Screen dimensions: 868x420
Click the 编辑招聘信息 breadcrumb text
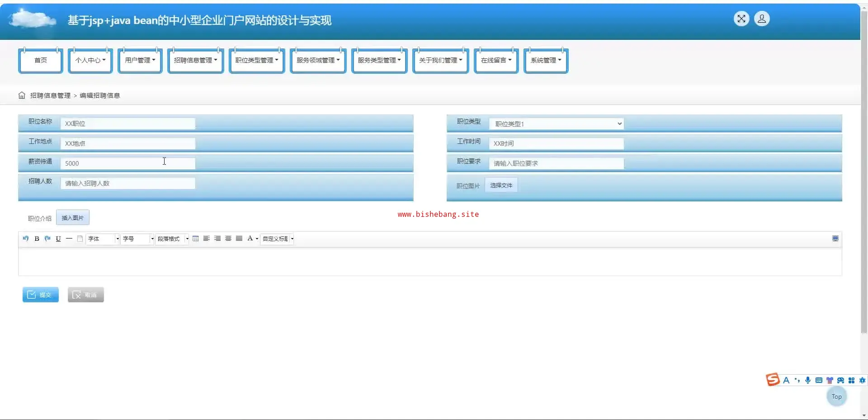(x=100, y=95)
